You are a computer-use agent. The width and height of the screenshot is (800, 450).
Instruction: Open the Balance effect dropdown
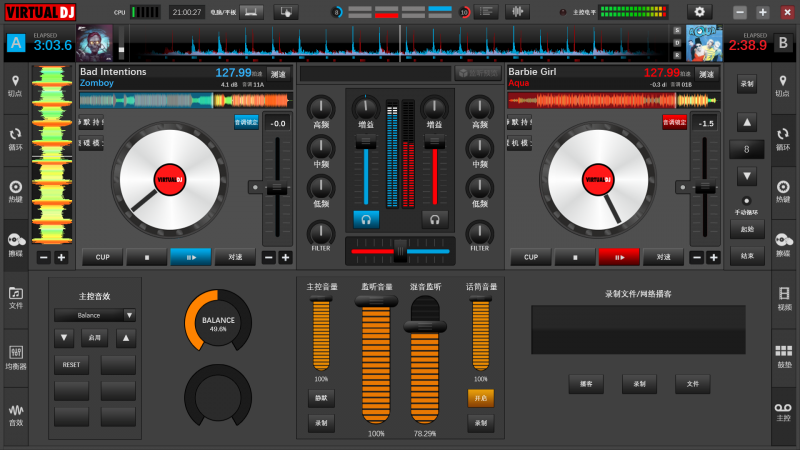click(95, 315)
